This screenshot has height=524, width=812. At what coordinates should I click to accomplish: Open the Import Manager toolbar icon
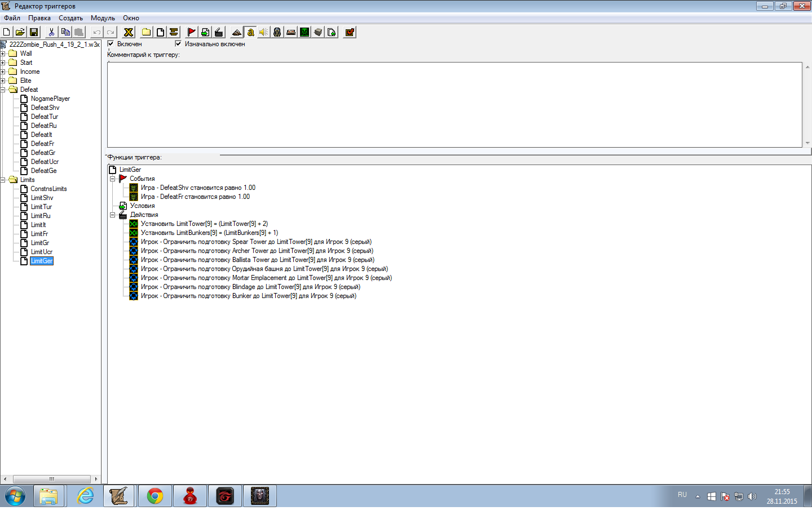[332, 32]
